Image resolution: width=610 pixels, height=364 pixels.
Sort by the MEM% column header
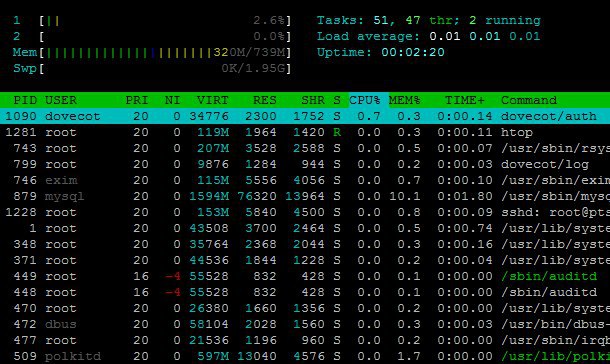pyautogui.click(x=405, y=100)
